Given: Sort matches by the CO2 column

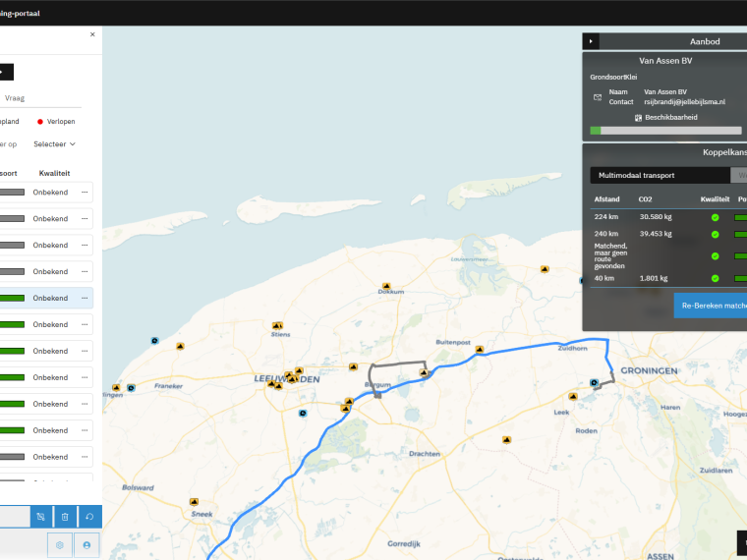Looking at the screenshot, I should click(645, 199).
